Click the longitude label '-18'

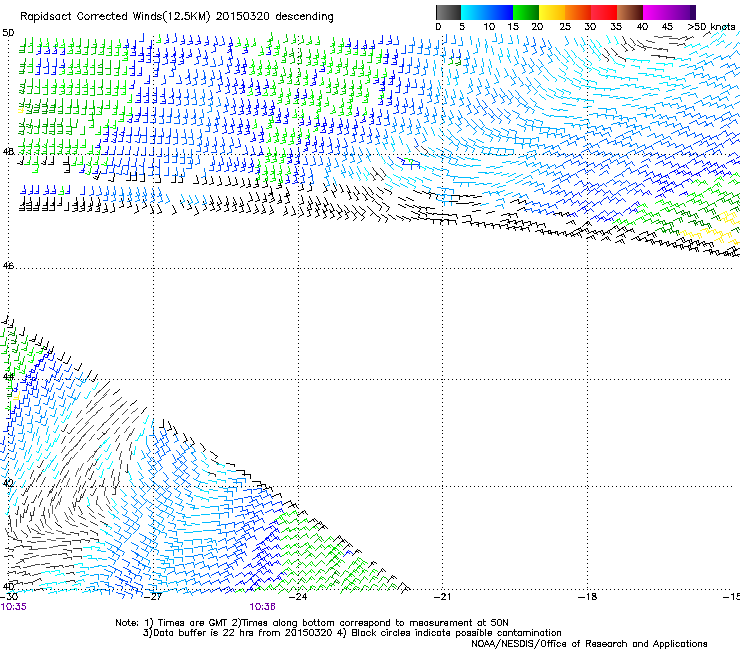point(588,597)
